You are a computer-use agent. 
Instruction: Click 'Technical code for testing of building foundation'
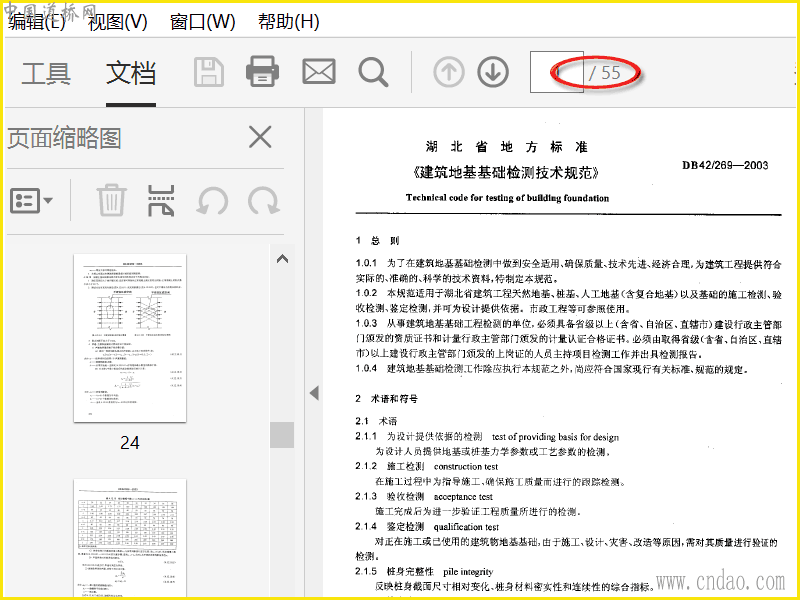(507, 198)
